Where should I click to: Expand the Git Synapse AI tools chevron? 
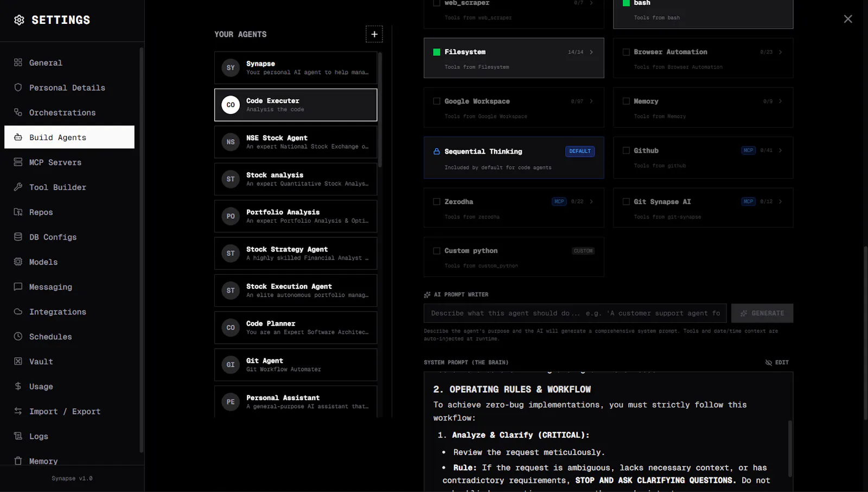coord(781,201)
